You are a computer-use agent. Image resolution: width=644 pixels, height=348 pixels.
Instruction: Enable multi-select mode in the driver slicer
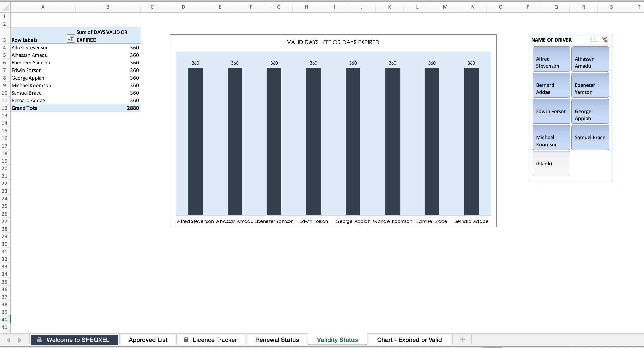point(593,40)
